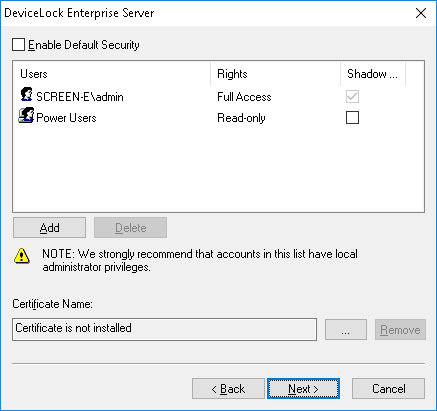Click the Read-only rights cell
This screenshot has width=437, height=411.
pyautogui.click(x=241, y=118)
